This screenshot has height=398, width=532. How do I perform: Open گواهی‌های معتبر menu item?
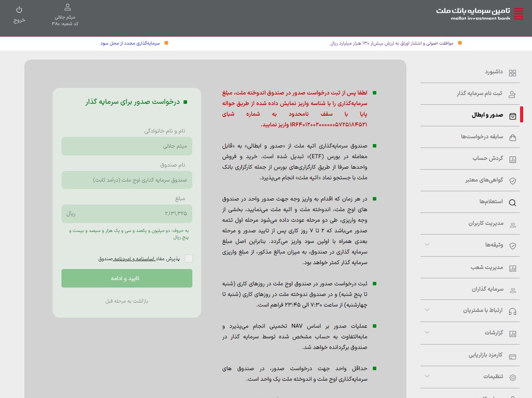pos(484,180)
